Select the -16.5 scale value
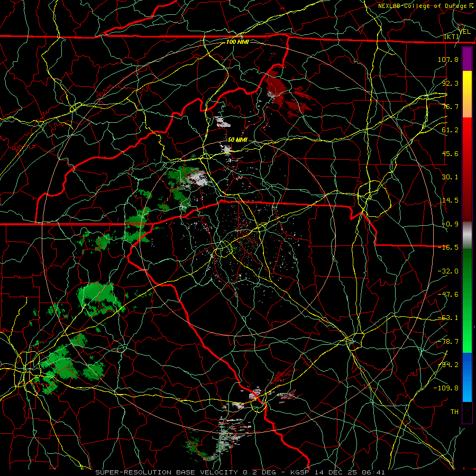Screen dimensions: 476x476 tap(448, 248)
